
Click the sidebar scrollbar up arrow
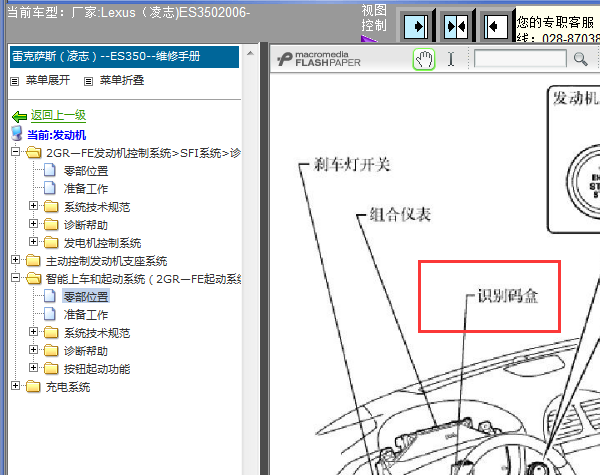pos(250,53)
